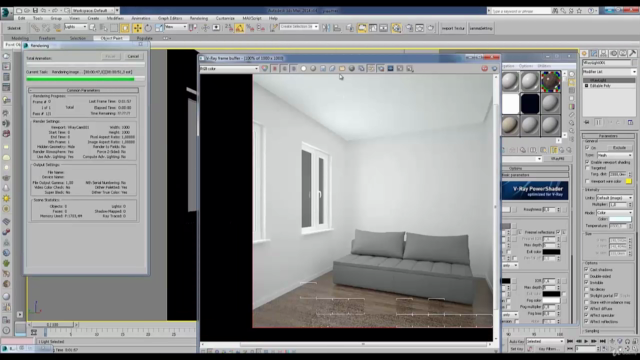Open the light Mode dropdown
The image size is (640, 360).
(615, 213)
